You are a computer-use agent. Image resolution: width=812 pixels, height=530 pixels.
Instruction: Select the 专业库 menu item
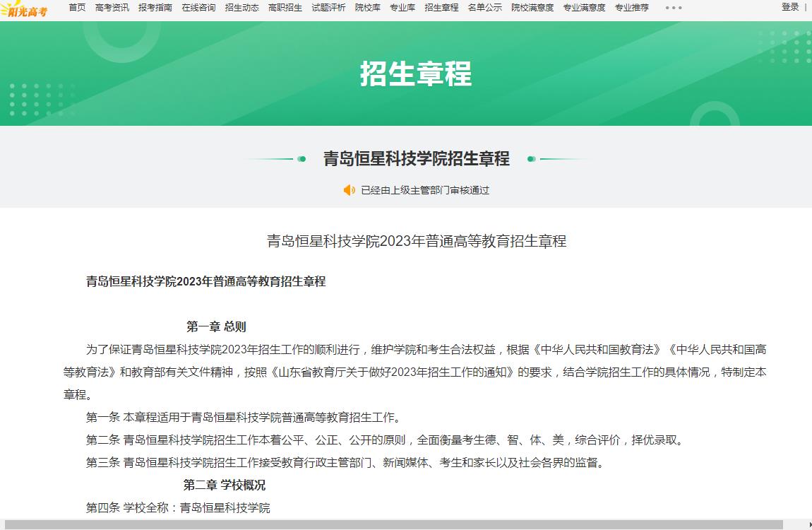(402, 7)
